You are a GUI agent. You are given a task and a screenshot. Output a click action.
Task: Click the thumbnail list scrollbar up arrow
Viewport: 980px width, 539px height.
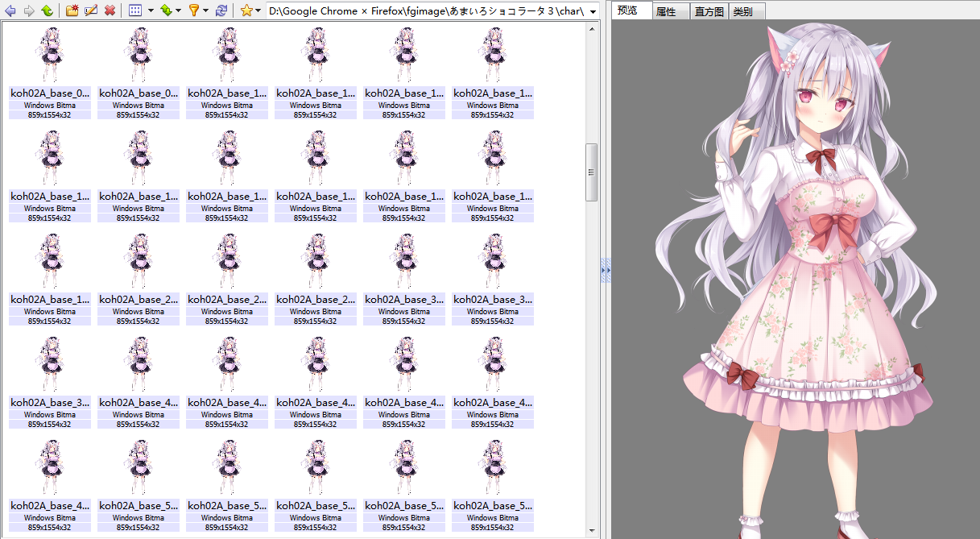pyautogui.click(x=592, y=29)
